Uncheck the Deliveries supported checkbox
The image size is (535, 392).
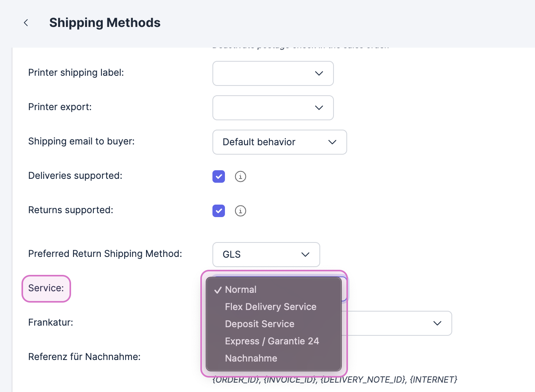[x=219, y=176]
